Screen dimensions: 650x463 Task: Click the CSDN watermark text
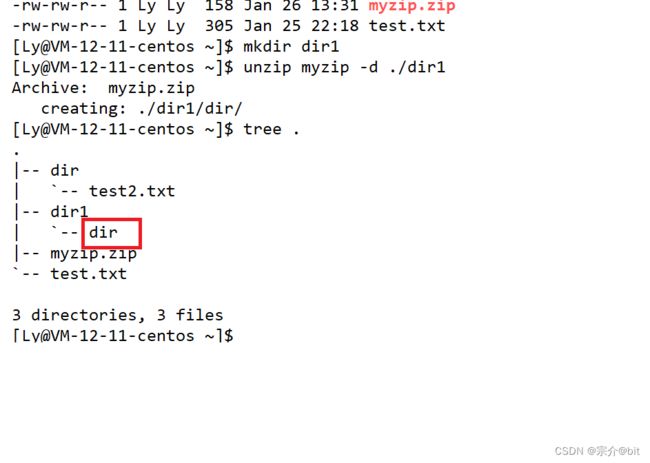597,451
